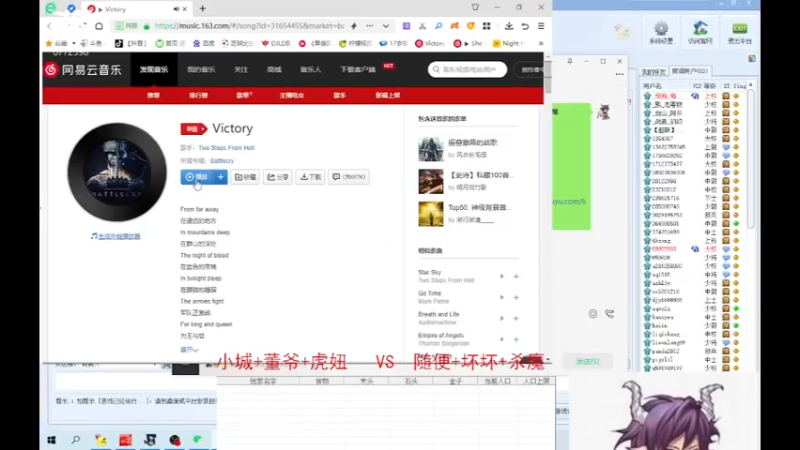Open the three-dot menu in chat window
800x450 pixels.
[619, 74]
